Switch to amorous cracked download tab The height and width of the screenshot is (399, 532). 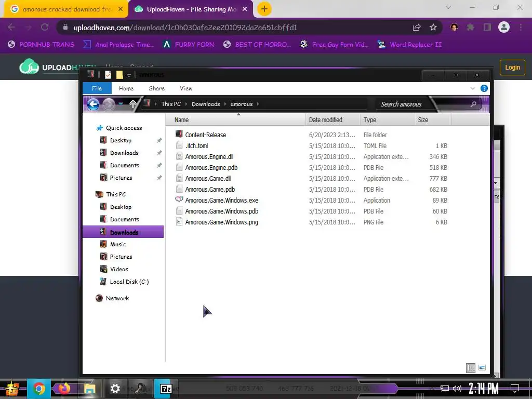66,9
